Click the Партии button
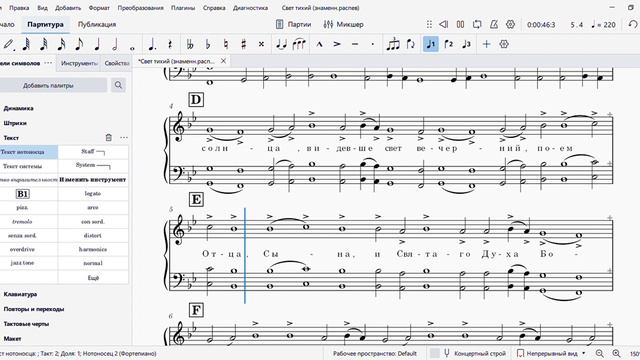The height and width of the screenshot is (360, 640). coord(293,24)
